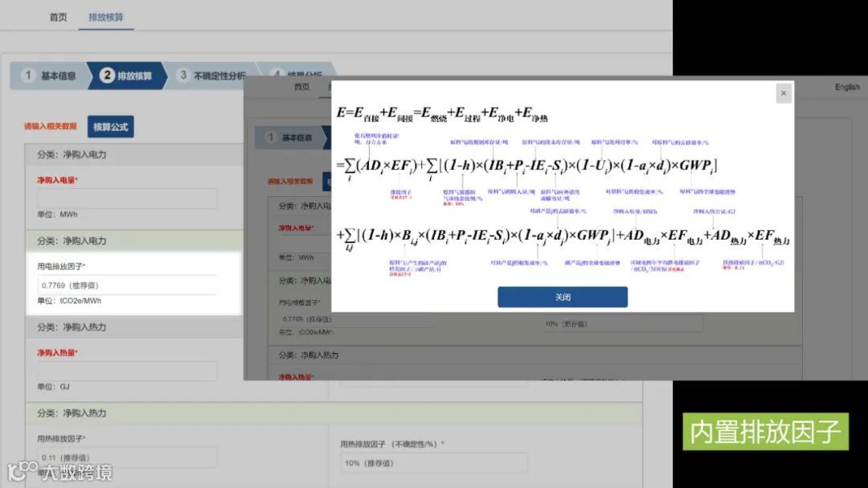This screenshot has height=488, width=868.
Task: Click the 0.7769 field in the overlay window
Action: [354, 319]
